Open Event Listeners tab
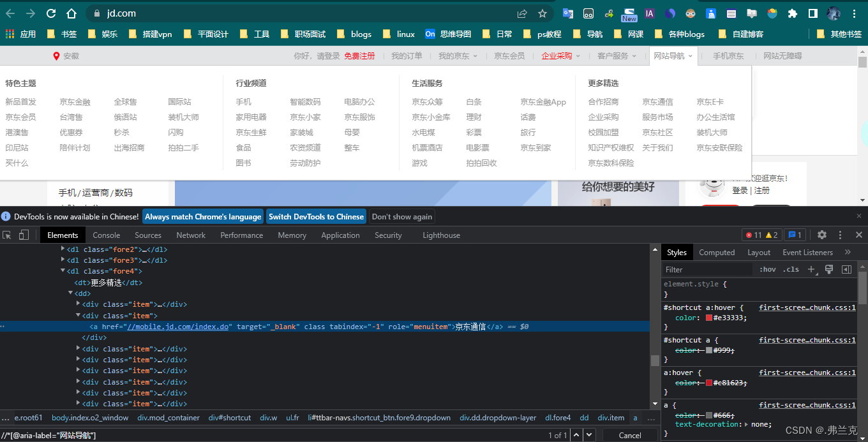 tap(808, 253)
